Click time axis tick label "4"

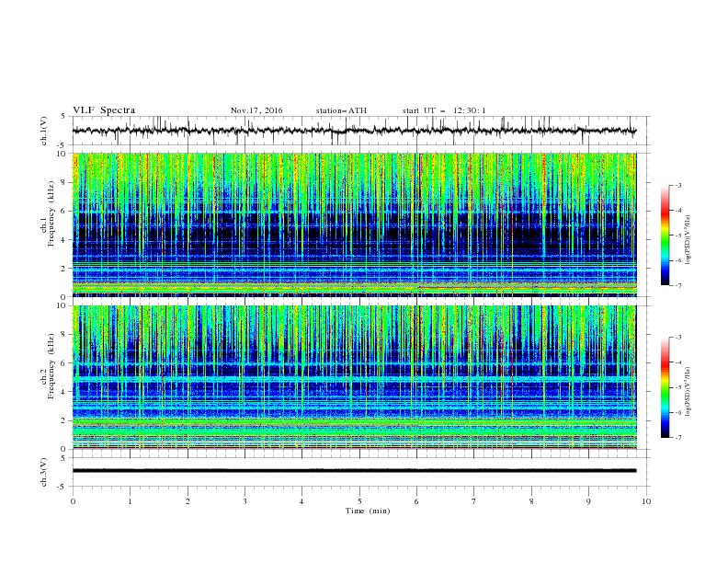pos(301,501)
